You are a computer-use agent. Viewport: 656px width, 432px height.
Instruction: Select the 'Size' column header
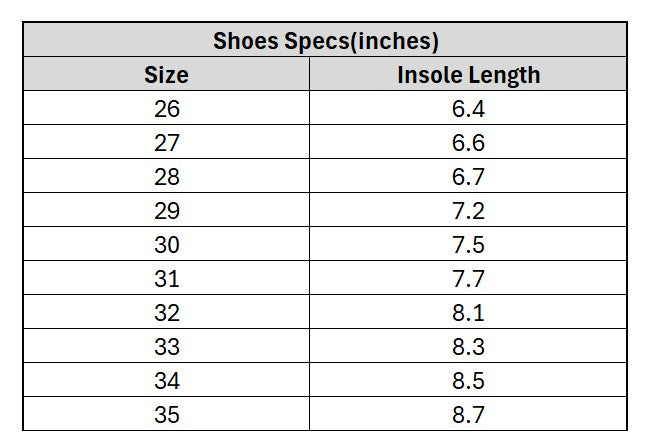166,74
